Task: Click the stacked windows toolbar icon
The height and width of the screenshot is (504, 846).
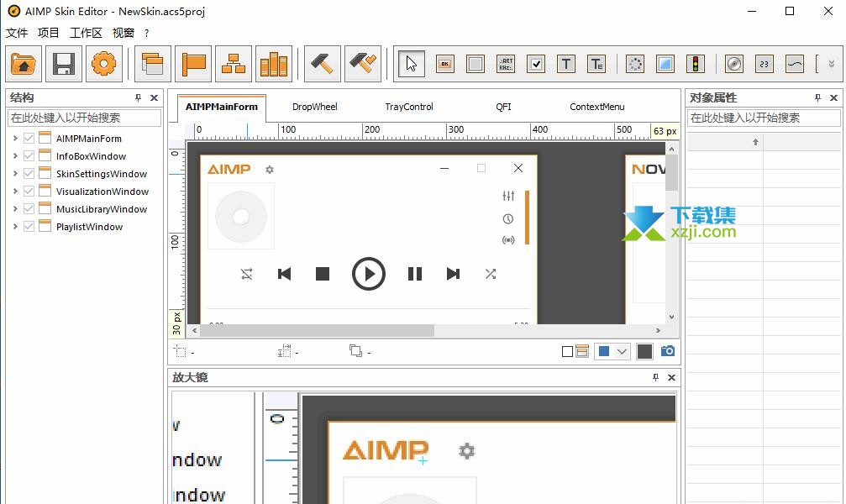Action: [153, 64]
